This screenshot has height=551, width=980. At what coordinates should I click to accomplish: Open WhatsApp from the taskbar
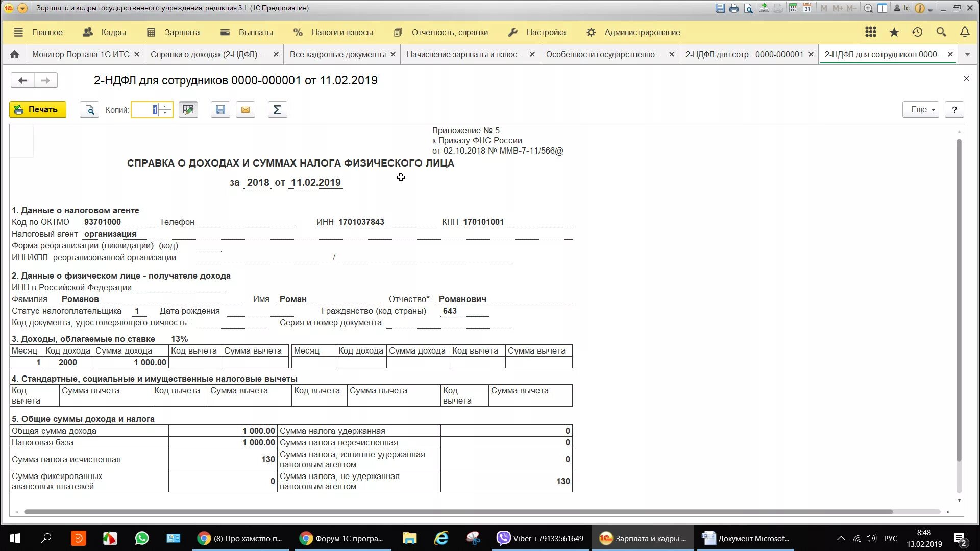pyautogui.click(x=142, y=538)
